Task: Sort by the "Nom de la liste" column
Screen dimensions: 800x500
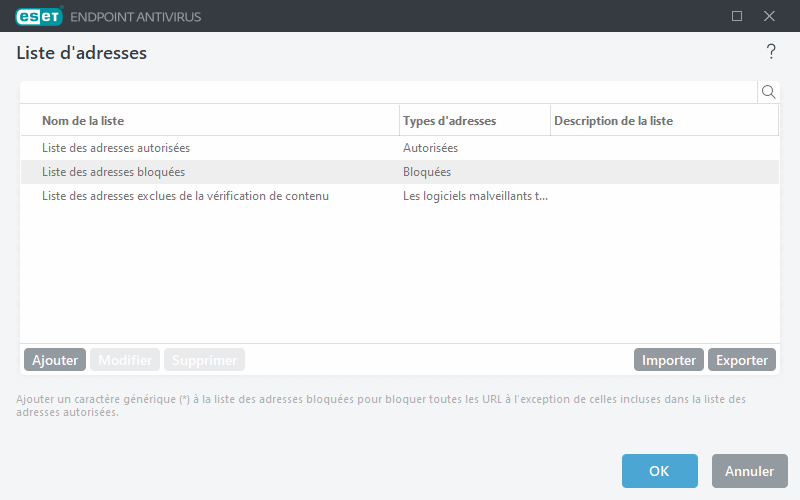Action: pos(210,120)
